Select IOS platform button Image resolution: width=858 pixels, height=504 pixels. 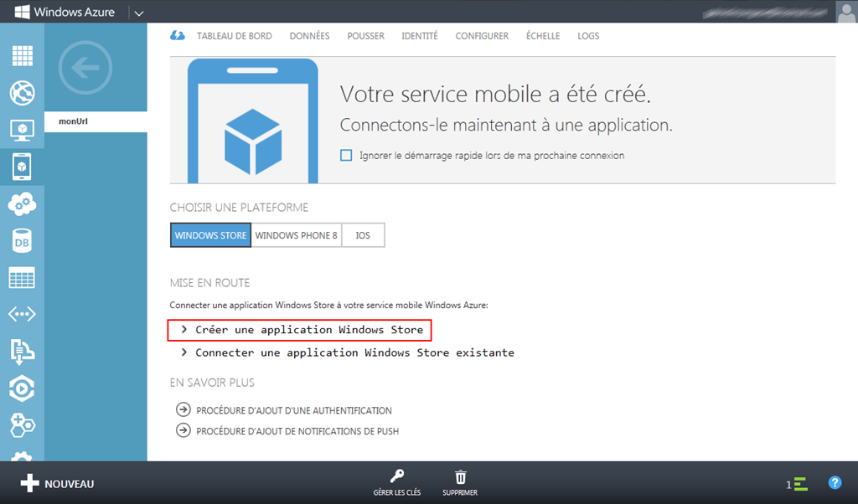pos(363,235)
